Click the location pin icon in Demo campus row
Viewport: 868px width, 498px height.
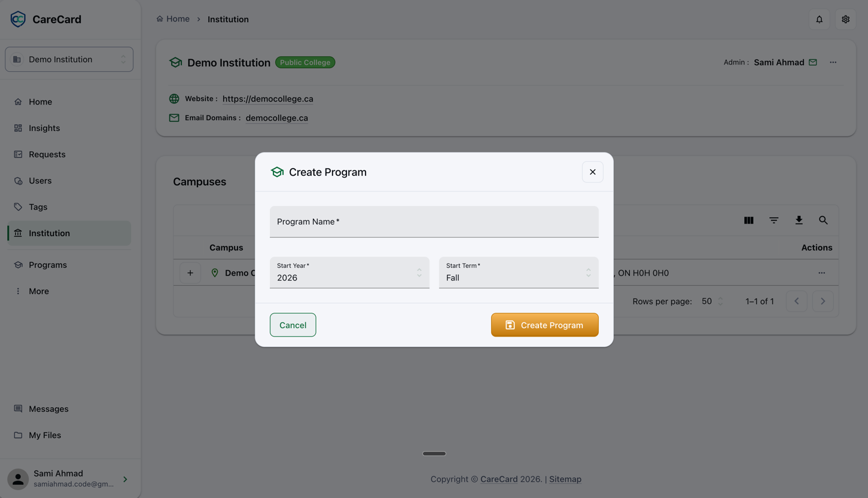pos(215,273)
